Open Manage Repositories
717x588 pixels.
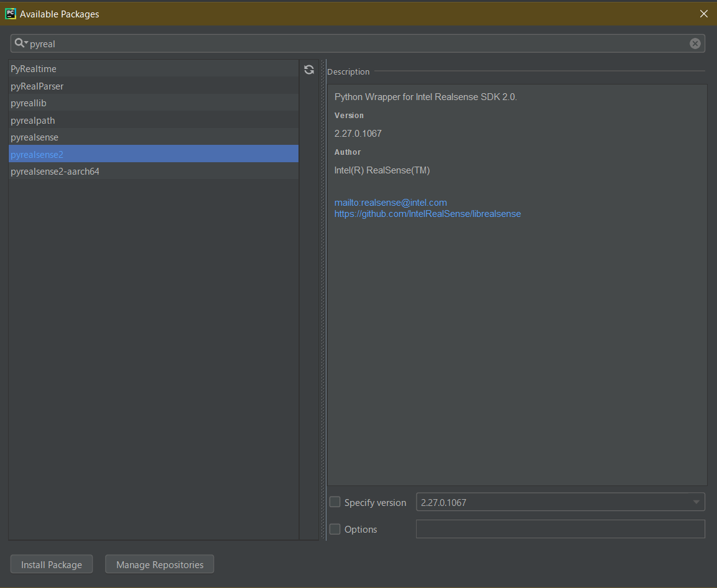[159, 564]
